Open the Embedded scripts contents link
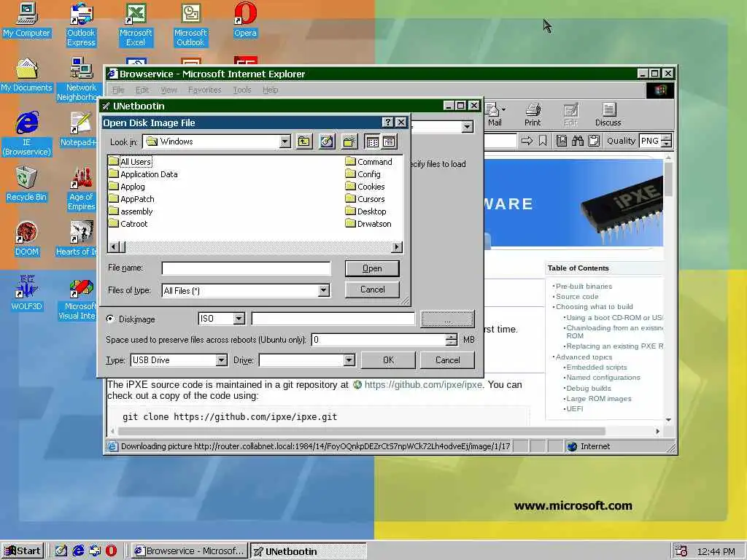747x560 pixels. point(597,367)
